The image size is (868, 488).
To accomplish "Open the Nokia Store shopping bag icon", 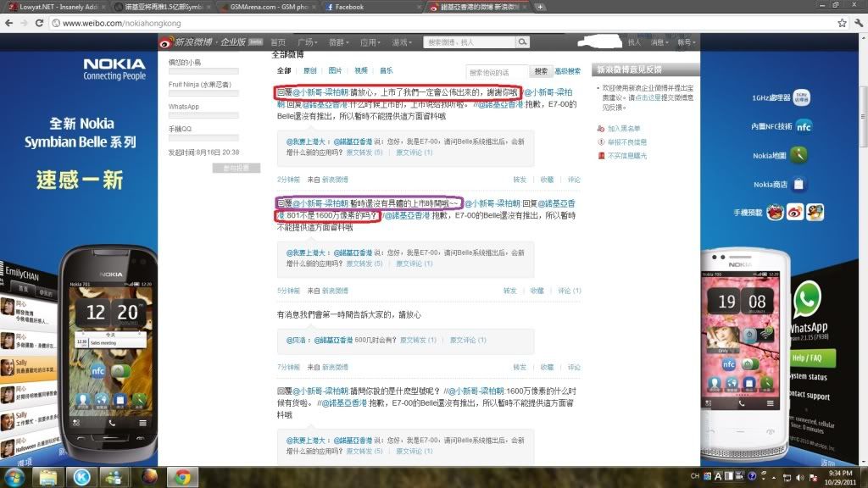I will pyautogui.click(x=798, y=184).
